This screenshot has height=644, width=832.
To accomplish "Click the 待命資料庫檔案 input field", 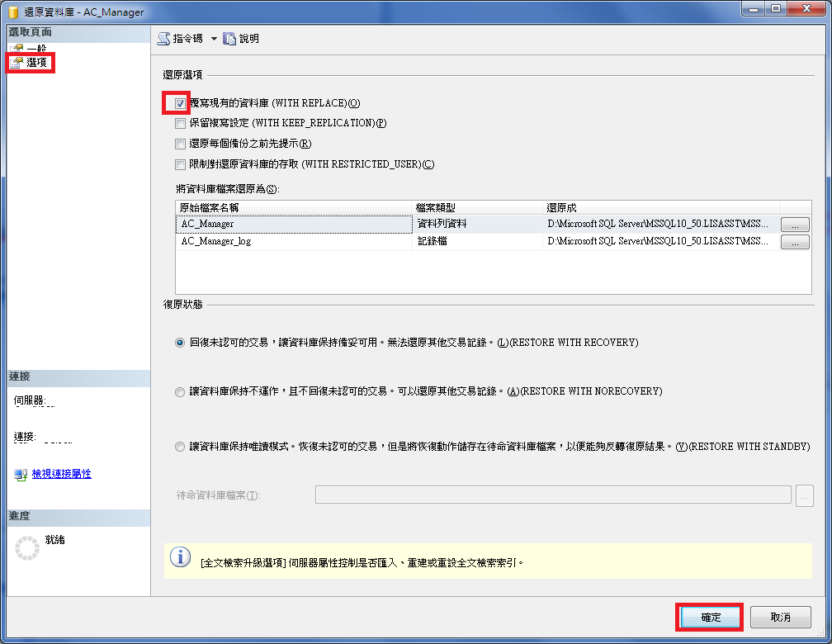I will (x=553, y=495).
